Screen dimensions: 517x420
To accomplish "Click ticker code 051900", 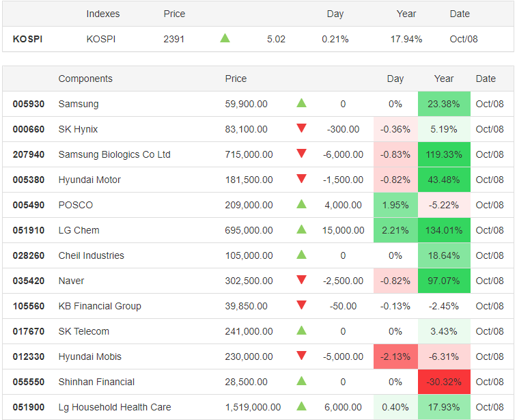I will [x=29, y=407].
